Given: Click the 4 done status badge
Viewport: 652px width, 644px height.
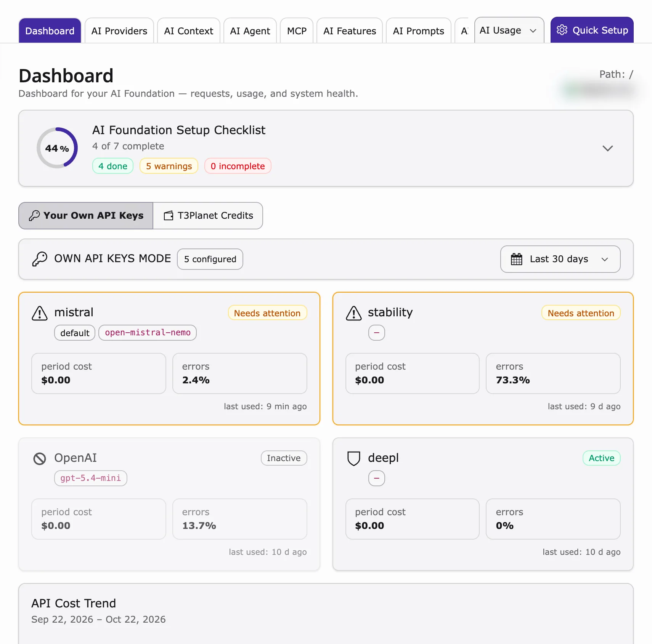Looking at the screenshot, I should [x=113, y=166].
